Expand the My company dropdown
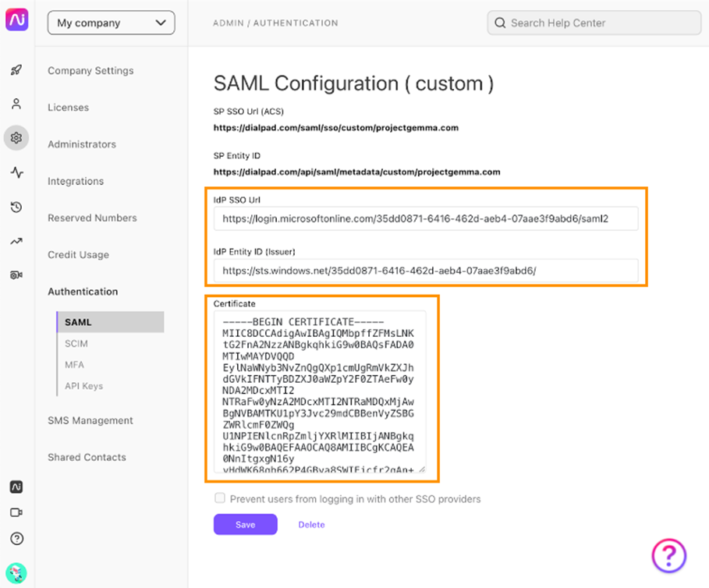 tap(112, 23)
